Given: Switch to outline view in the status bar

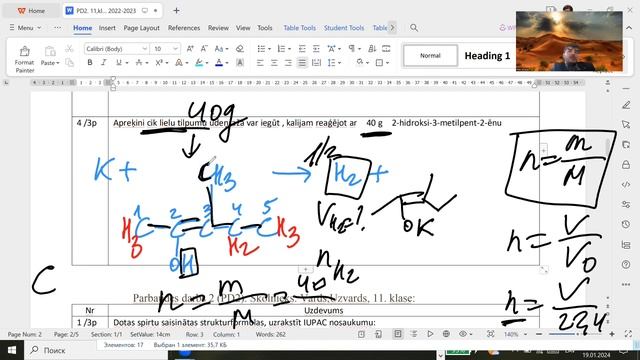Looking at the screenshot, I should tap(414, 334).
